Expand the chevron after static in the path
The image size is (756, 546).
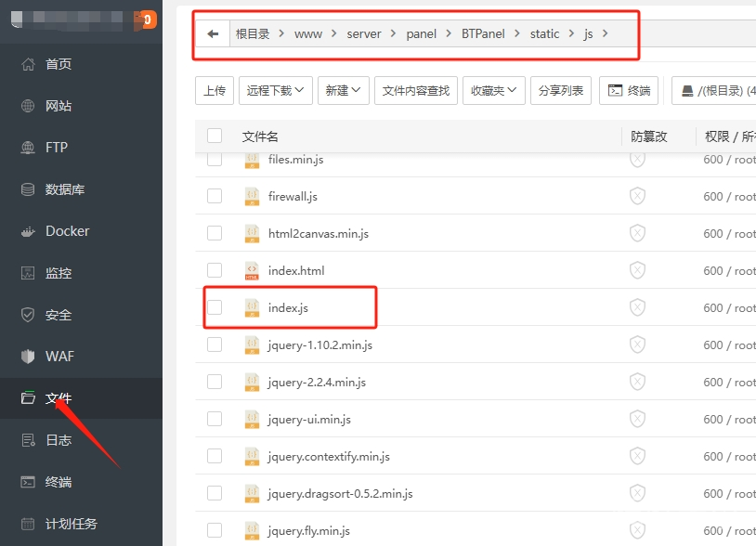coord(571,33)
